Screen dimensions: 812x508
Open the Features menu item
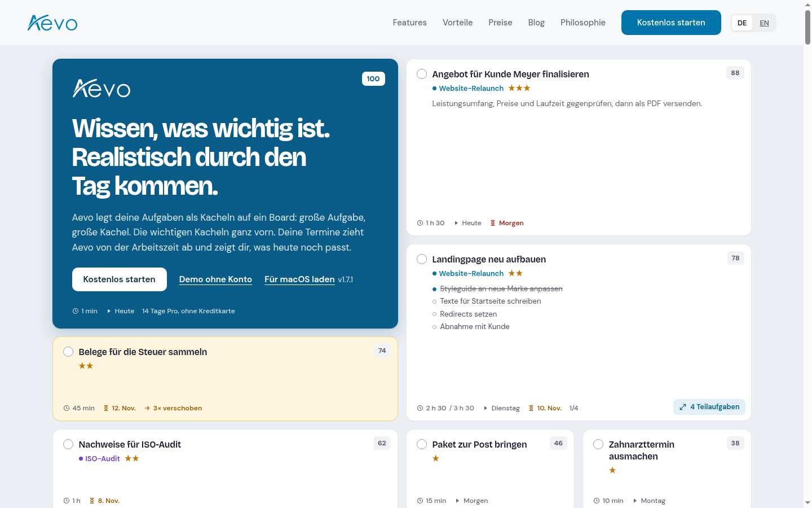410,23
